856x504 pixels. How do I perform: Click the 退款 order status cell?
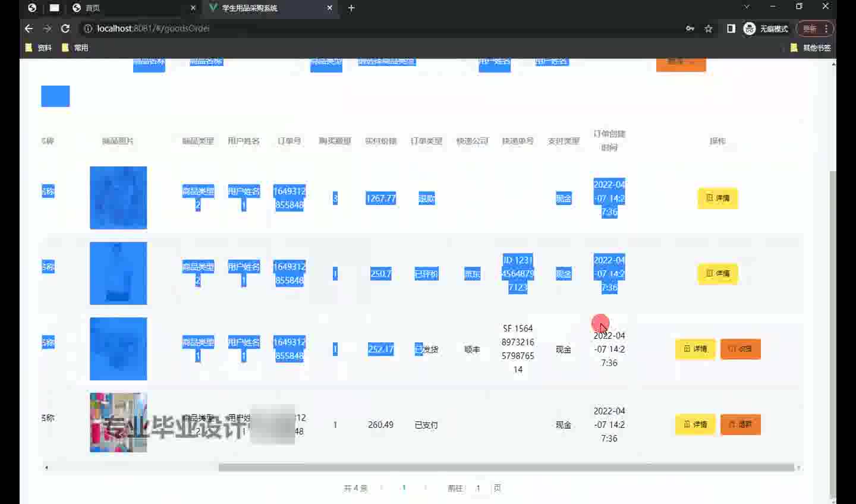click(426, 199)
